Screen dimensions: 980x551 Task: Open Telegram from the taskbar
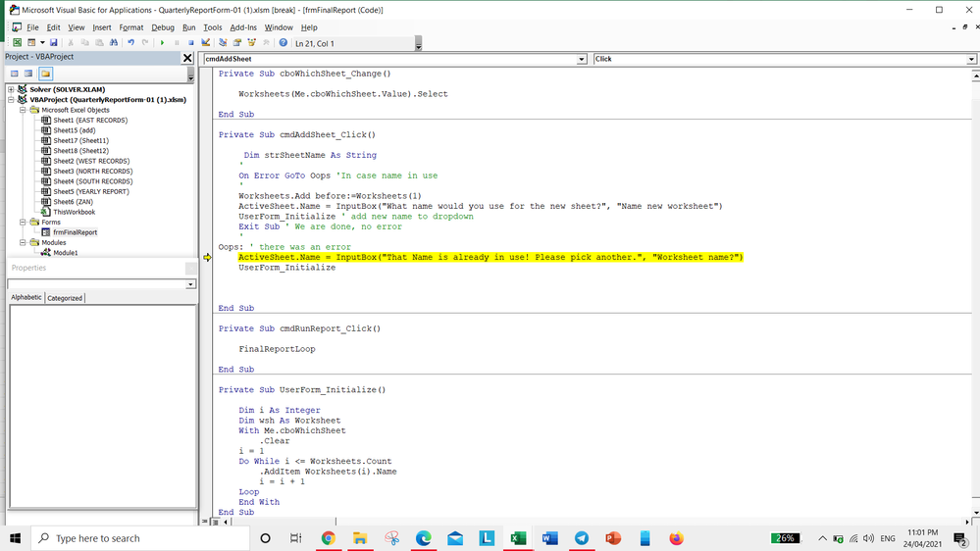582,538
